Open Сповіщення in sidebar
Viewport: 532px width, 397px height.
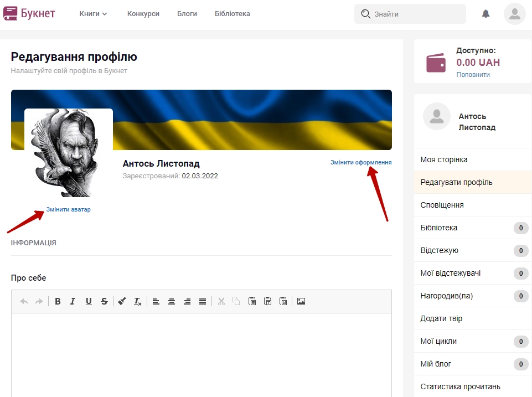[x=473, y=205]
